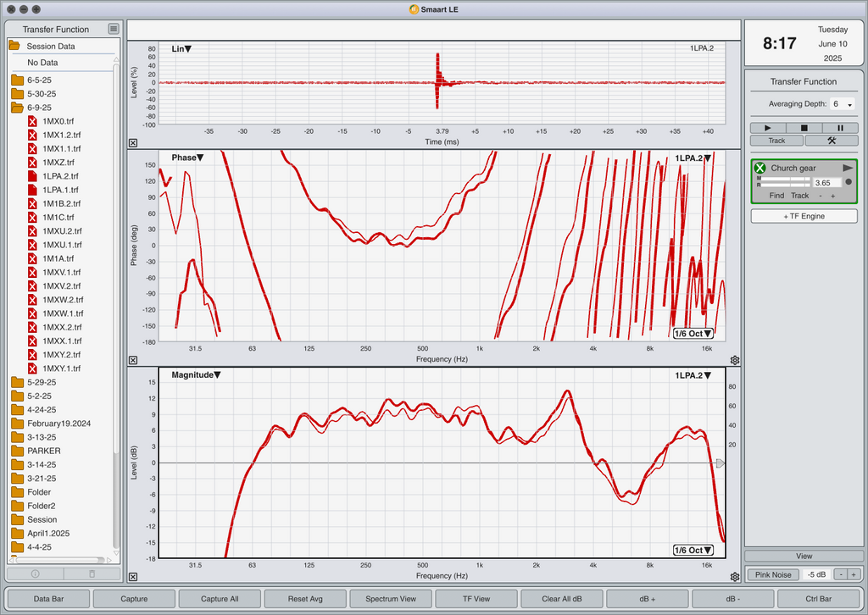868x615 pixels.
Task: Open the Lin scale dropdown
Action: [181, 48]
